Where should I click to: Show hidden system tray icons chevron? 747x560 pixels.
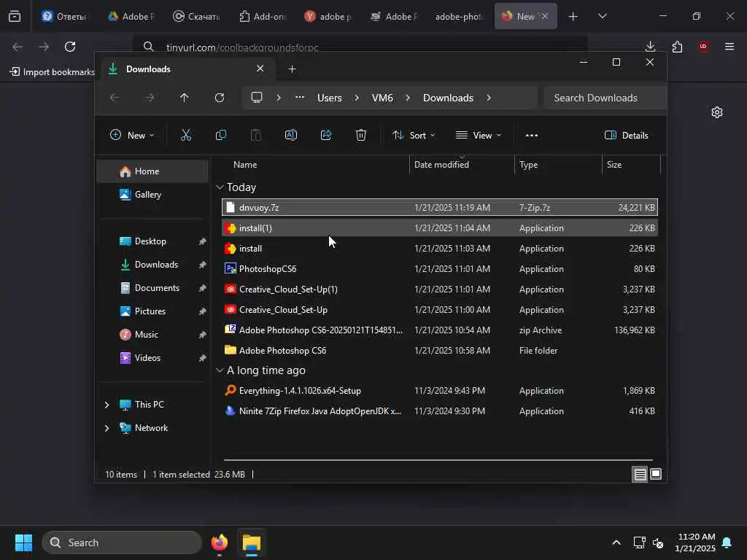[x=616, y=542]
